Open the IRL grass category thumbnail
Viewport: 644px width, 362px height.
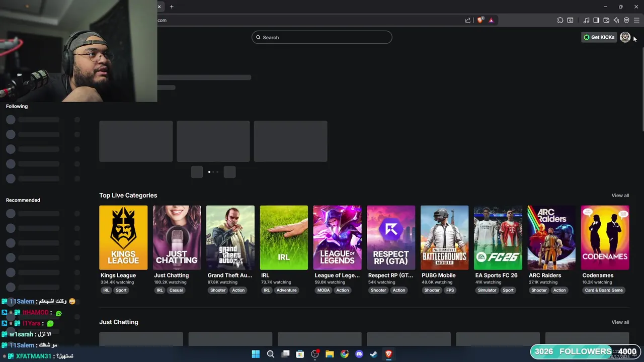[x=284, y=237]
